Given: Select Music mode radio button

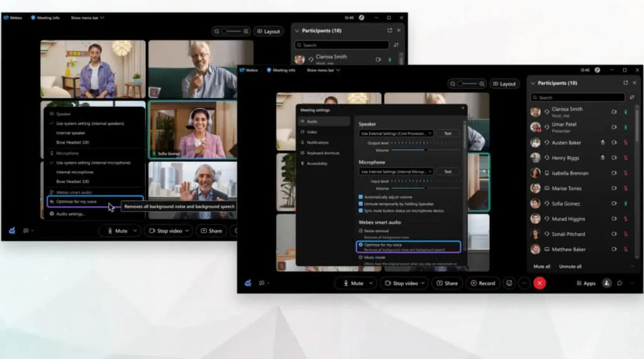Looking at the screenshot, I should pyautogui.click(x=360, y=258).
